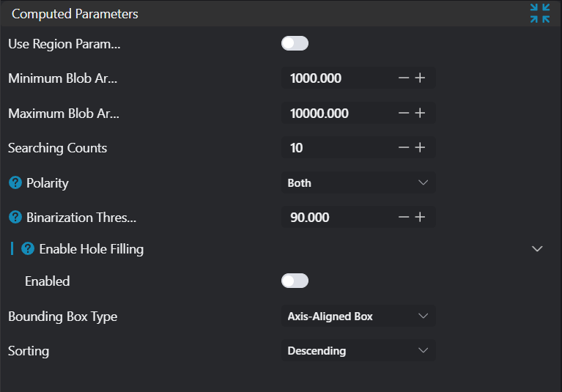Screen dimensions: 562x392
Task: Click the Enable Hole Filling help icon
Action: (x=28, y=248)
